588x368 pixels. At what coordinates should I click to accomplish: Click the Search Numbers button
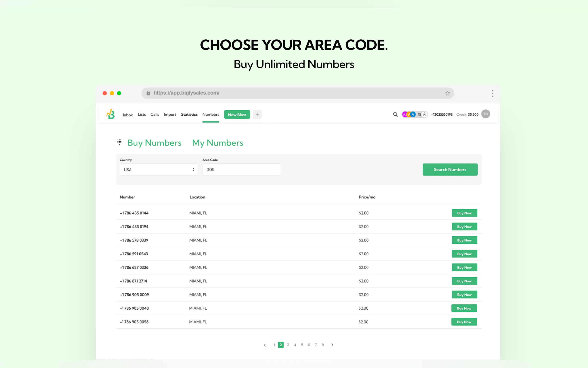450,170
